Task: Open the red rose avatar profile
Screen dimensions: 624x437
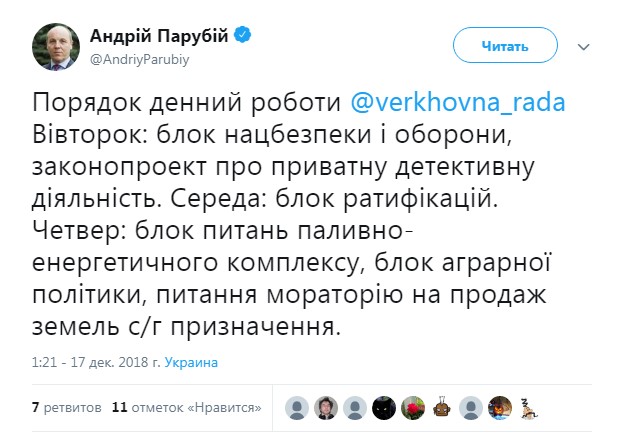Action: [412, 408]
